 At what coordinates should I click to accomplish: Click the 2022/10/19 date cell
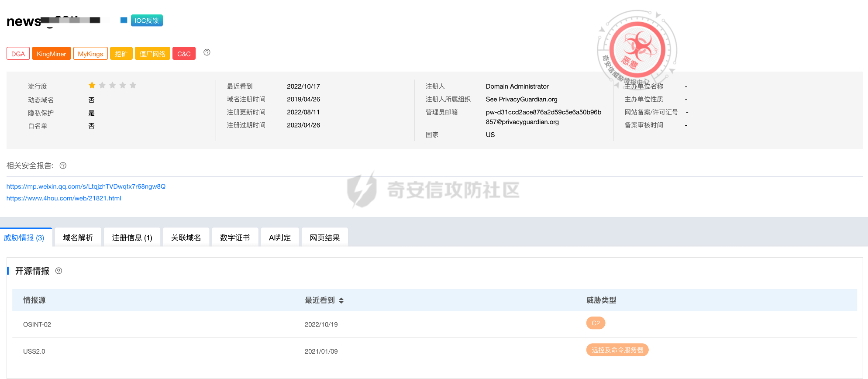(x=321, y=324)
